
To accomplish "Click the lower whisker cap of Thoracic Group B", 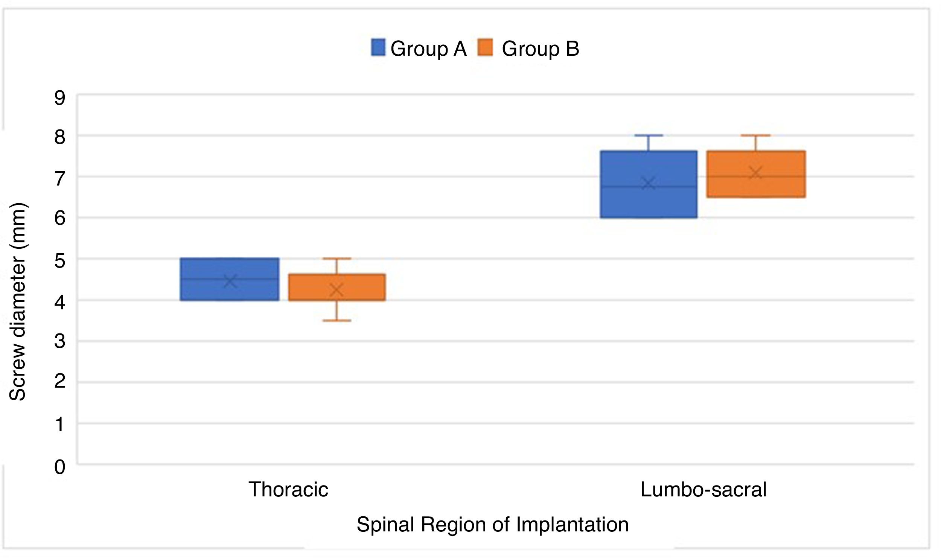I will tap(337, 321).
